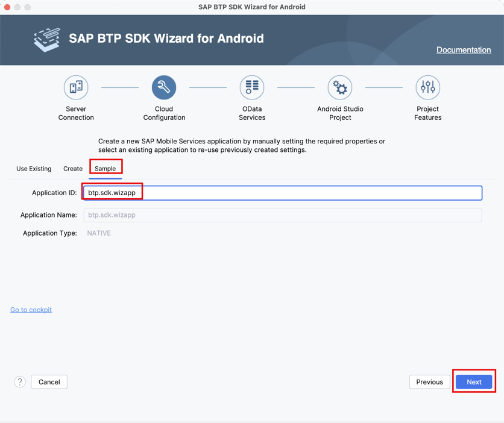This screenshot has width=504, height=423.
Task: Click the SAP BTP SDK wizard logo
Action: [x=47, y=40]
